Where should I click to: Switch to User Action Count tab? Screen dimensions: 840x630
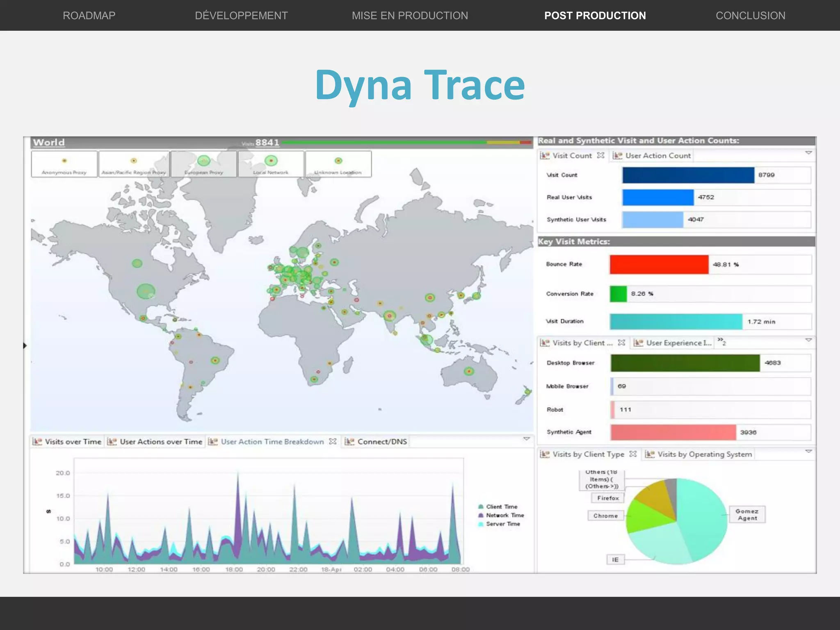(x=658, y=155)
